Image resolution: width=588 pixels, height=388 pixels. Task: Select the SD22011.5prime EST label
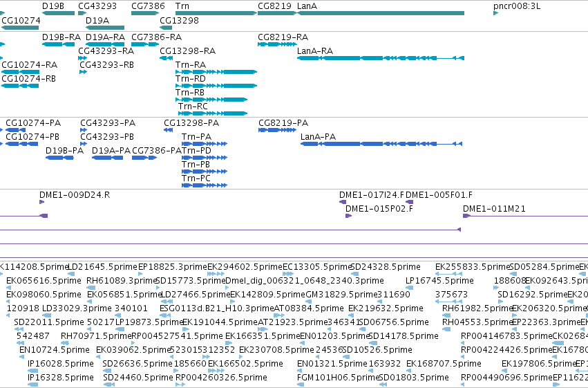[49, 322]
